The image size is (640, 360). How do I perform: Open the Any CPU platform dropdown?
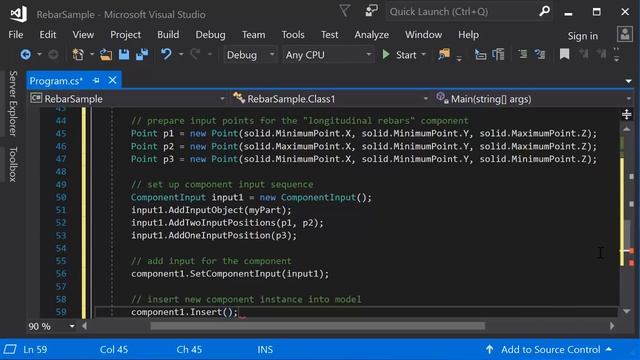[x=328, y=55]
